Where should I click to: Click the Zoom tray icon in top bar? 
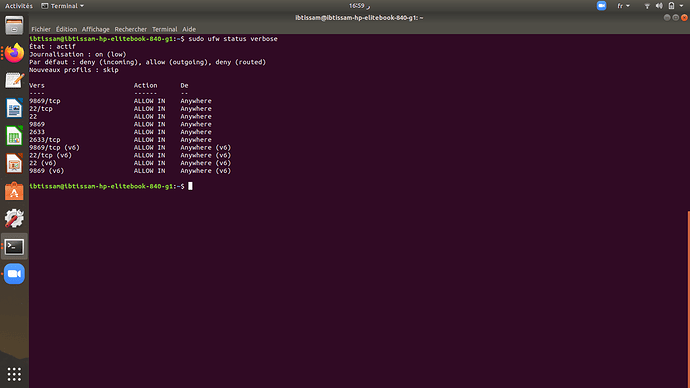click(x=602, y=6)
